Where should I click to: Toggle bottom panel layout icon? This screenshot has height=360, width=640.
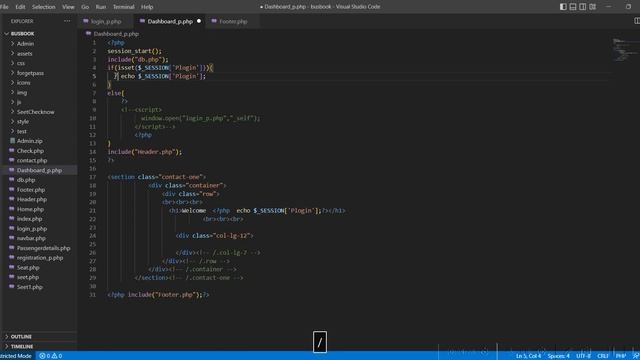(x=573, y=7)
